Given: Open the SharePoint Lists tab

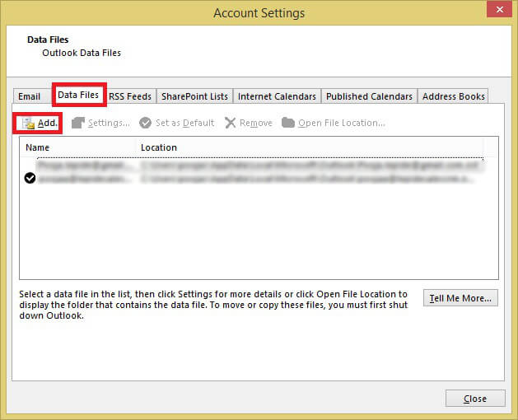Looking at the screenshot, I should 194,96.
